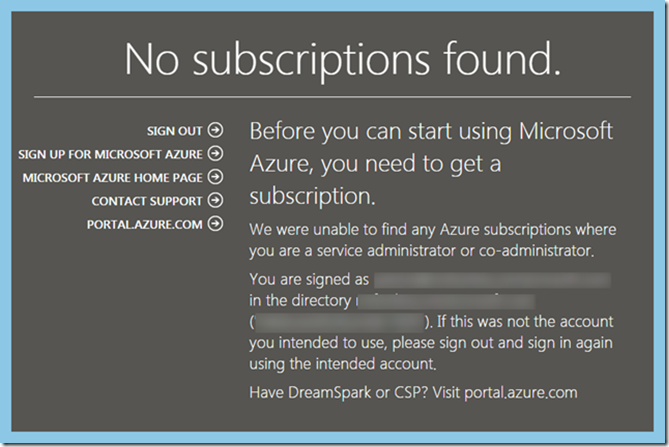Open the CONTACT SUPPORT link

point(147,201)
